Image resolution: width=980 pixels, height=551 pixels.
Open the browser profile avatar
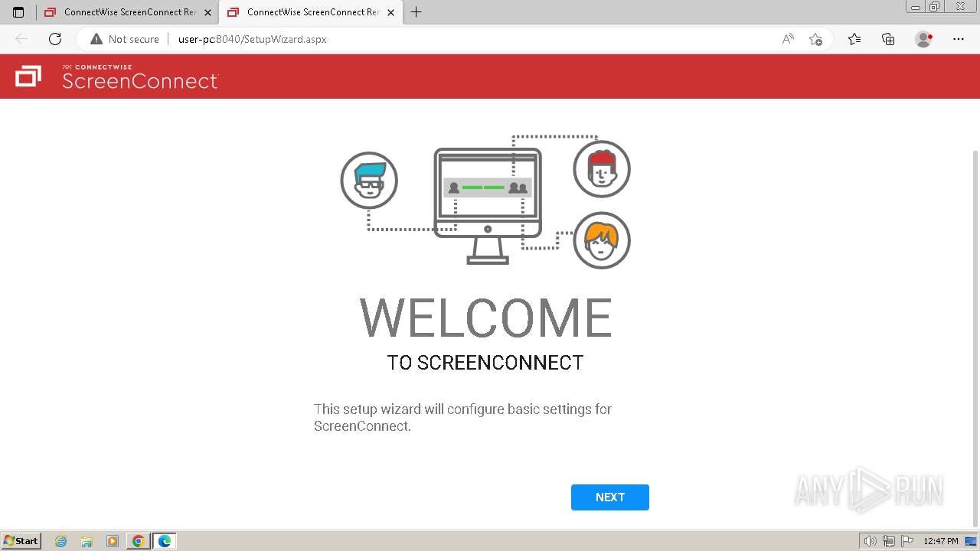tap(923, 39)
